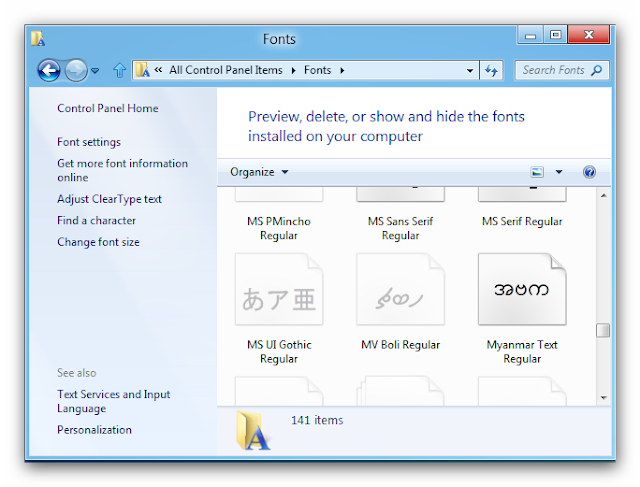Click the title bar Fonts window icon

click(x=38, y=39)
